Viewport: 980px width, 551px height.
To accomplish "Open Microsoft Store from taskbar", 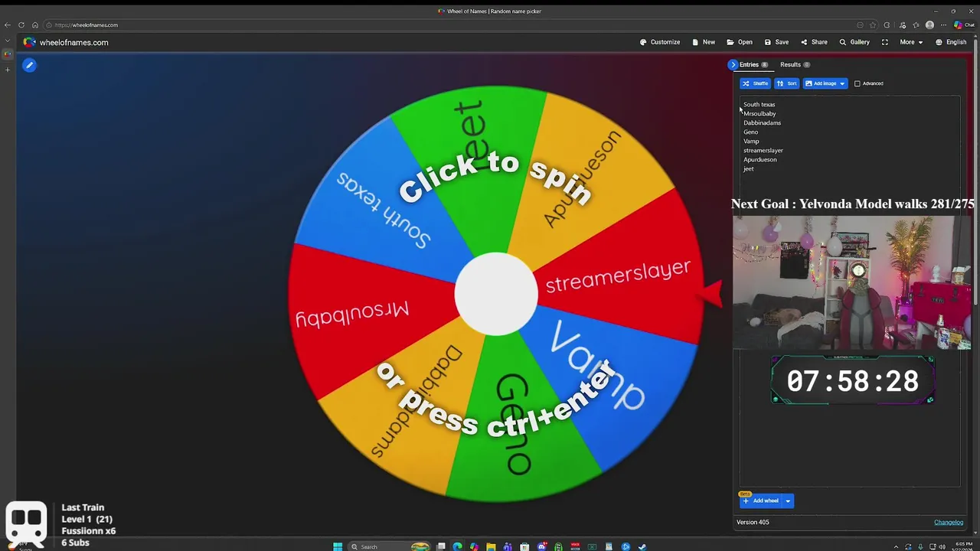I will coord(524,546).
